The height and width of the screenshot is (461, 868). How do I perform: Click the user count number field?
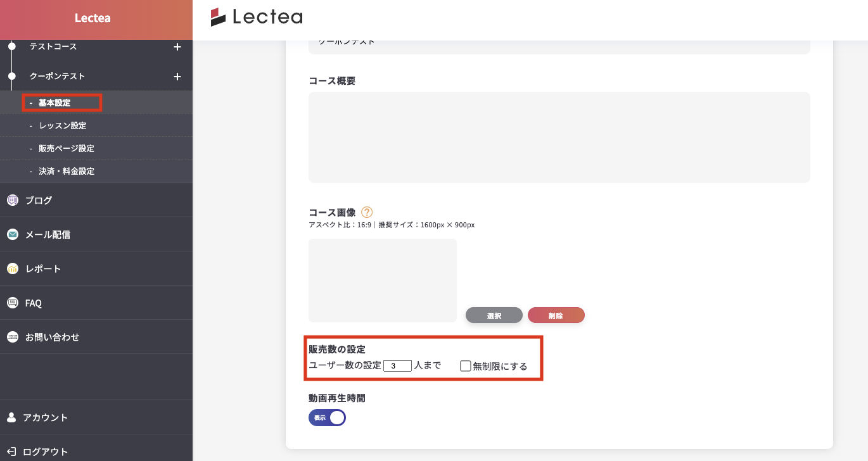[x=397, y=365]
